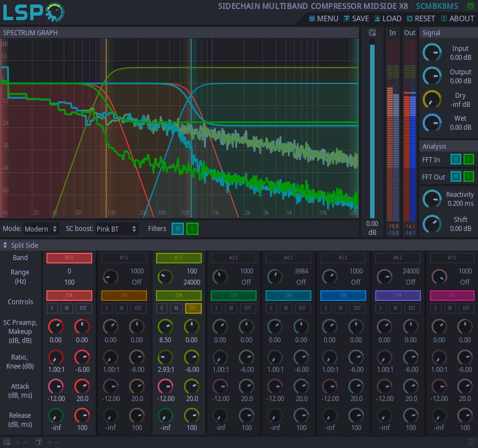The height and width of the screenshot is (448, 478).
Task: Click ABOUT in top bar
Action: [457, 18]
